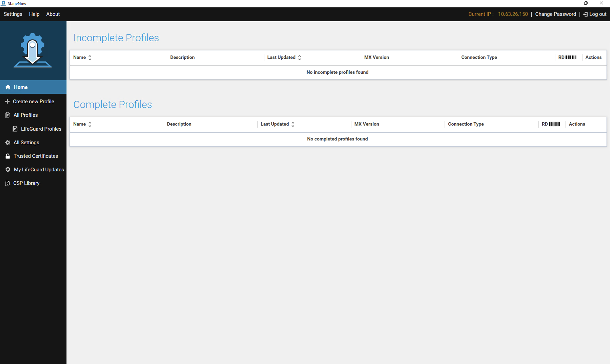
Task: Click the StageNow logo in sidebar
Action: [x=32, y=50]
